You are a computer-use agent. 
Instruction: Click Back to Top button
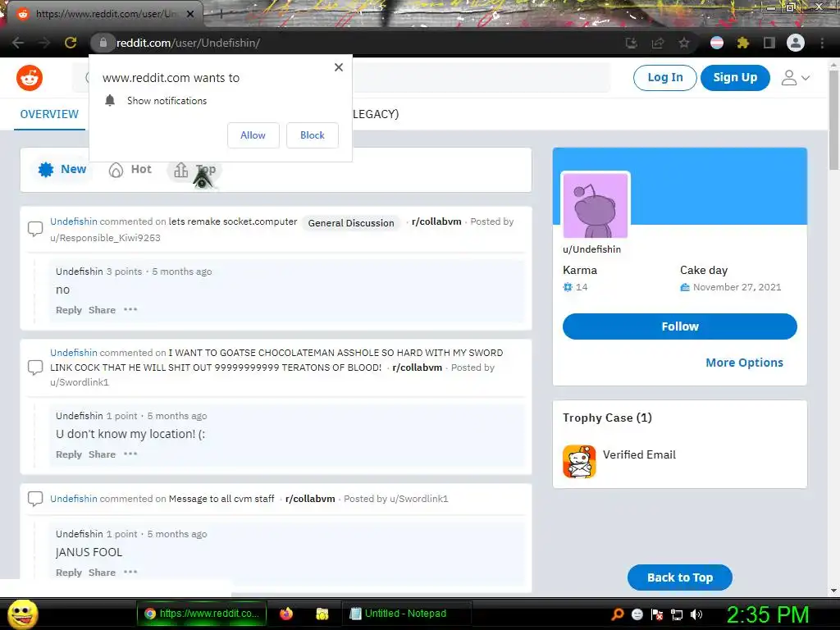pos(680,577)
